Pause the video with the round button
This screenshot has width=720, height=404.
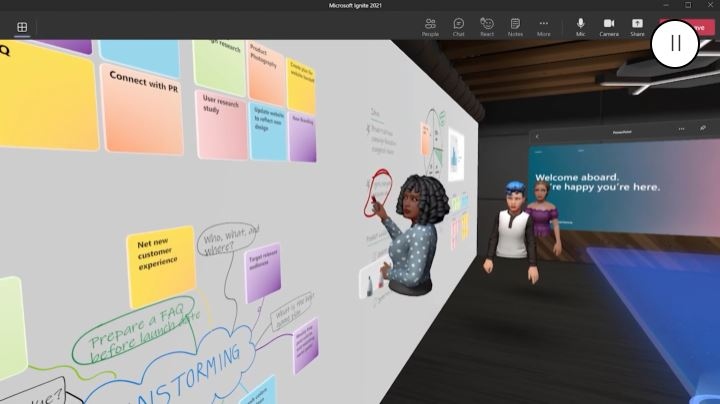pyautogui.click(x=675, y=44)
